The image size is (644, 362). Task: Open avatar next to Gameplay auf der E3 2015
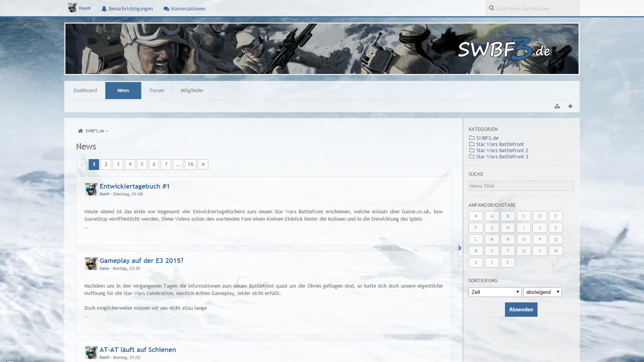(x=91, y=264)
